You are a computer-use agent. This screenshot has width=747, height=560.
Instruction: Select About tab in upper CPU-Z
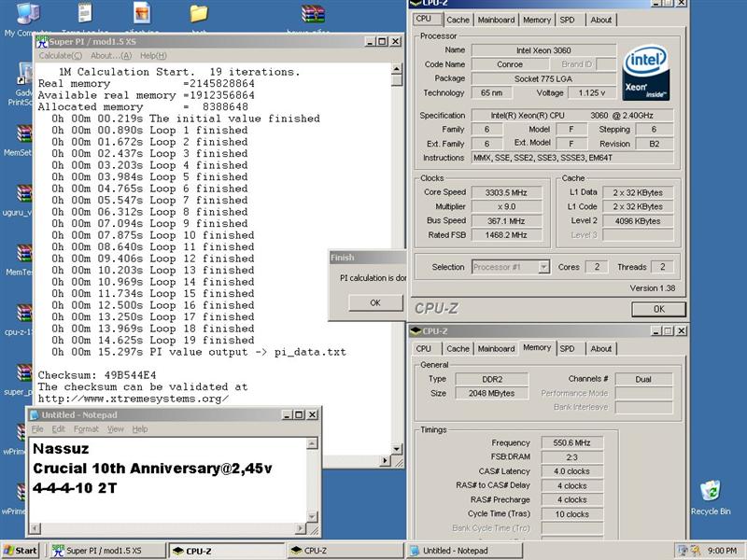(x=600, y=20)
